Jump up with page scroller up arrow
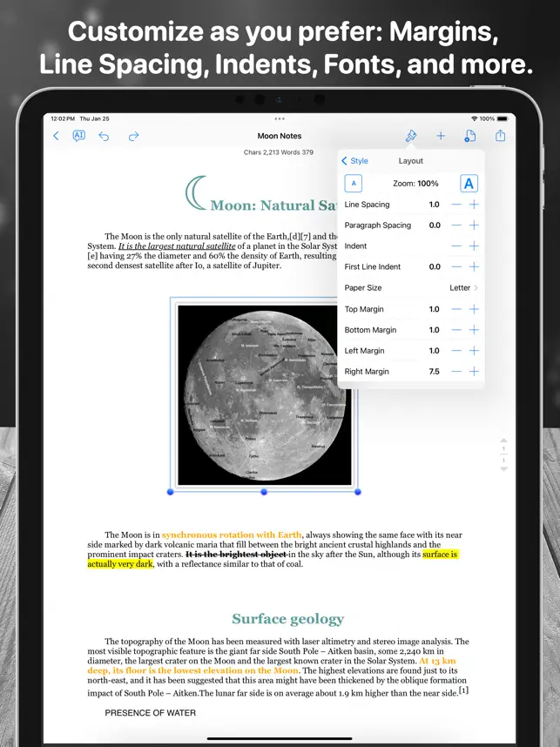Image resolution: width=560 pixels, height=747 pixels. pos(503,441)
